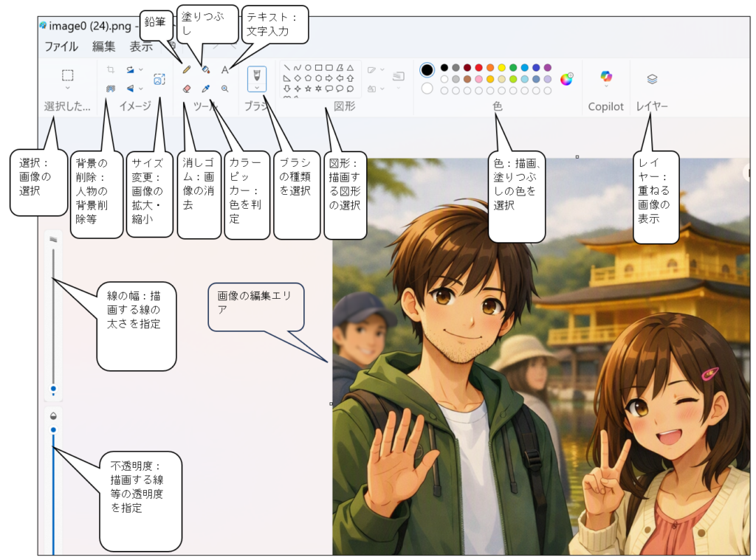Choose the right arrow shape
756x560 pixels.
(329, 78)
